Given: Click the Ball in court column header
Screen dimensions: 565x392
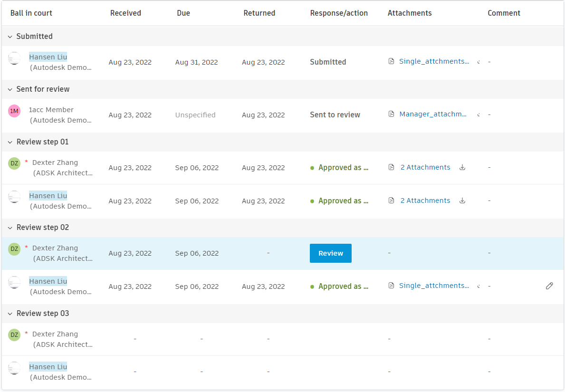Looking at the screenshot, I should [x=31, y=13].
